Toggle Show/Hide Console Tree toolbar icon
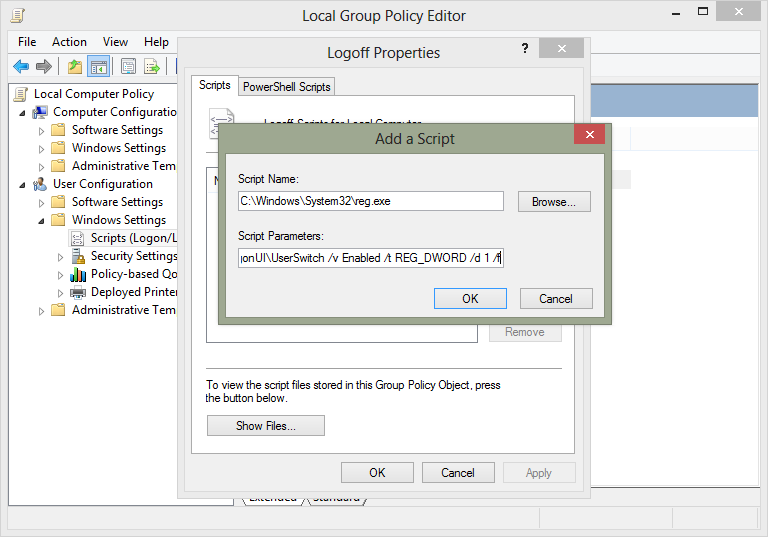 coord(98,67)
